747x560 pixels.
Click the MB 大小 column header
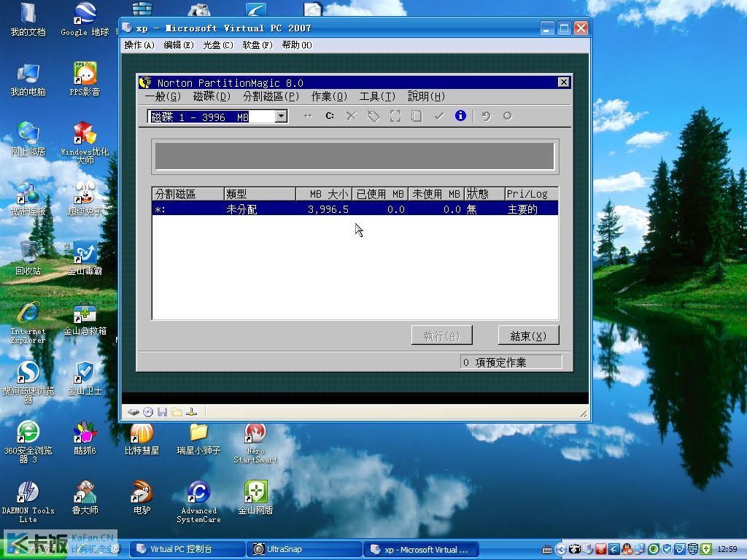324,194
